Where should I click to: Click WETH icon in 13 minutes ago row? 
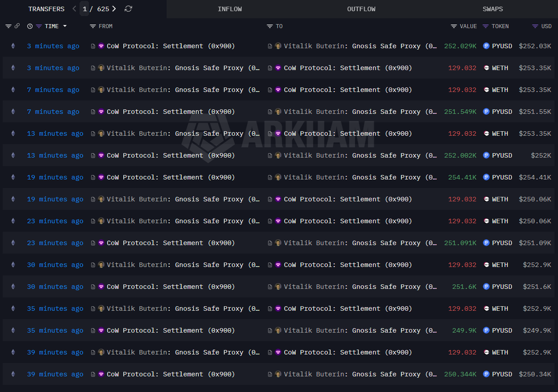tap(486, 134)
